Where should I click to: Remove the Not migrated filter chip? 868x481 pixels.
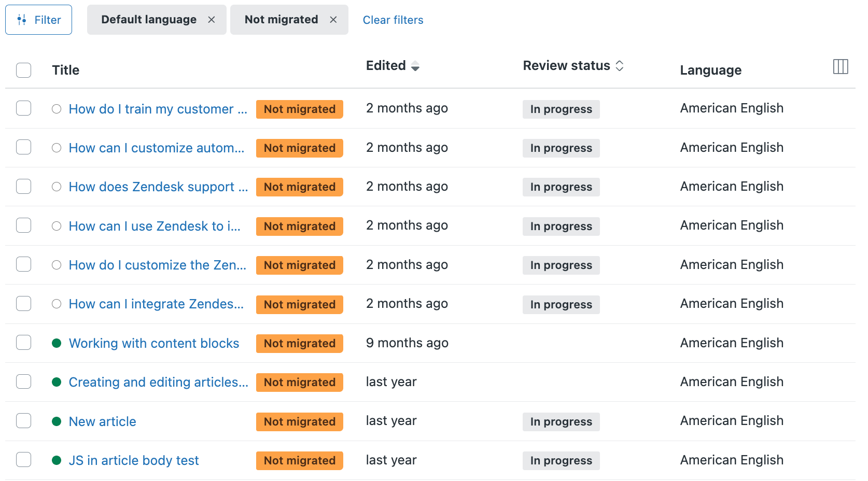coord(333,20)
